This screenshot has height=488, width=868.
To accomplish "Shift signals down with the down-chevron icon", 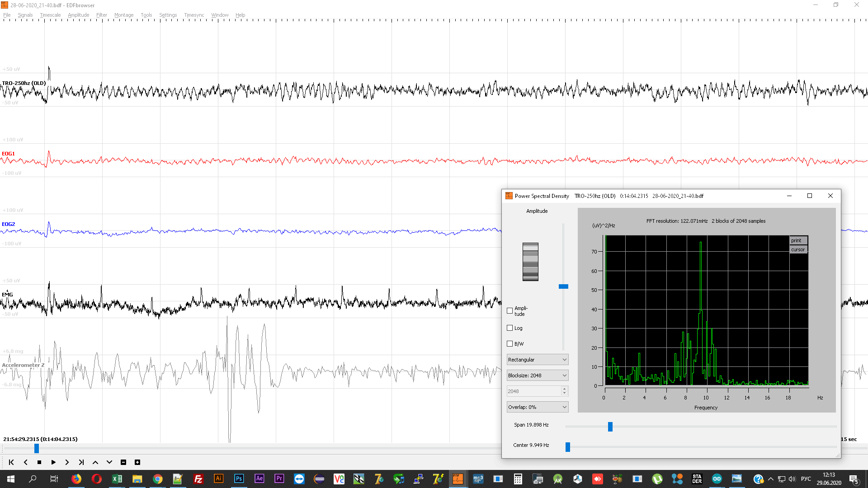I will pos(109,462).
